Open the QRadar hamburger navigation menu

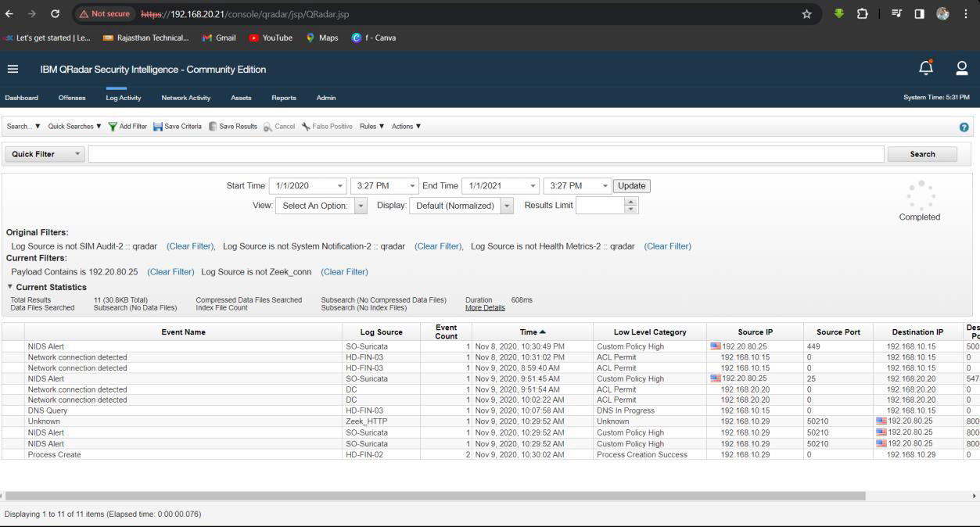click(x=13, y=70)
